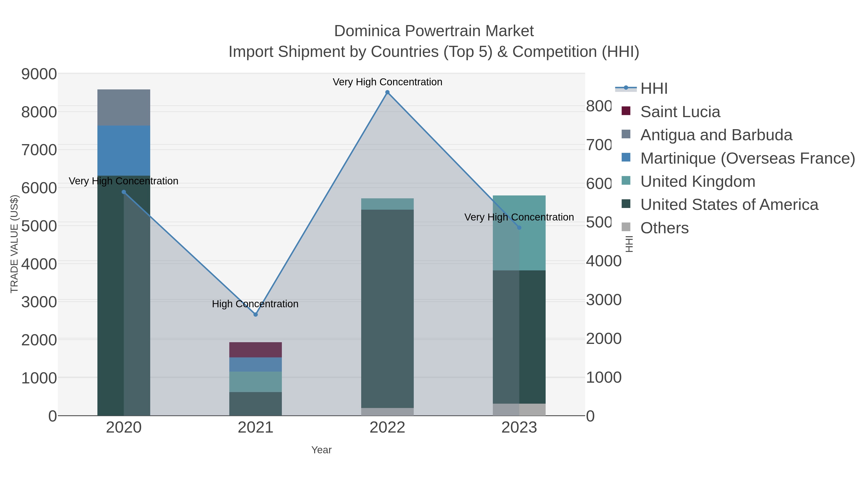Image resolution: width=868 pixels, height=488 pixels.
Task: Click the 'Dominica Powertrain Market' title
Action: click(434, 31)
